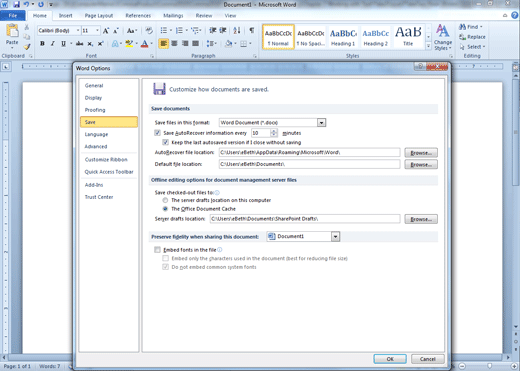Switch to the Review tab
This screenshot has height=371, width=520.
[204, 16]
